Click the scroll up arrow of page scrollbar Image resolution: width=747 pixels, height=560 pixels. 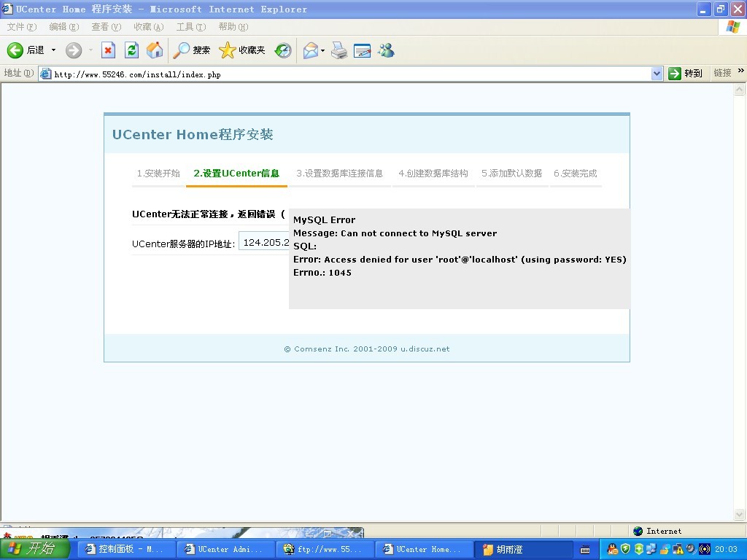coord(740,90)
